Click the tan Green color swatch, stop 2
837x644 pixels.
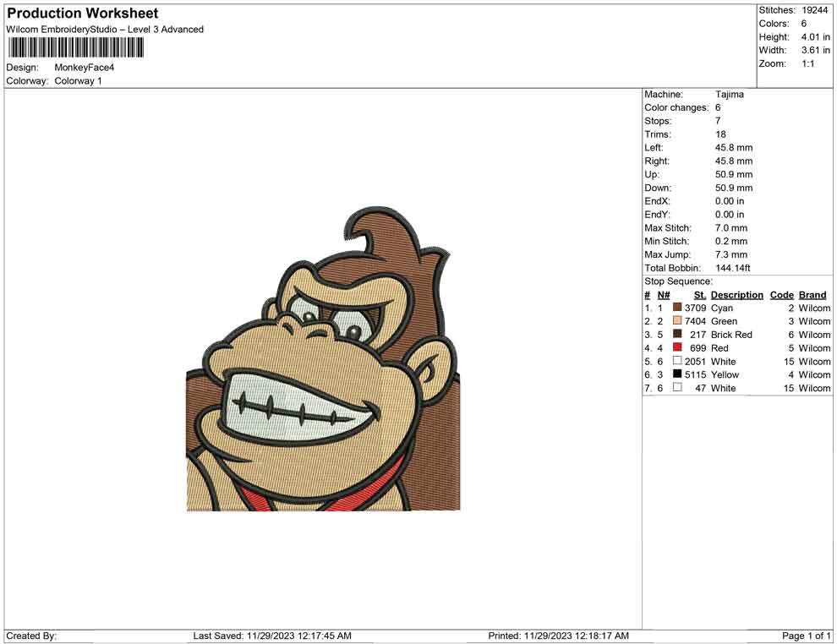[677, 320]
